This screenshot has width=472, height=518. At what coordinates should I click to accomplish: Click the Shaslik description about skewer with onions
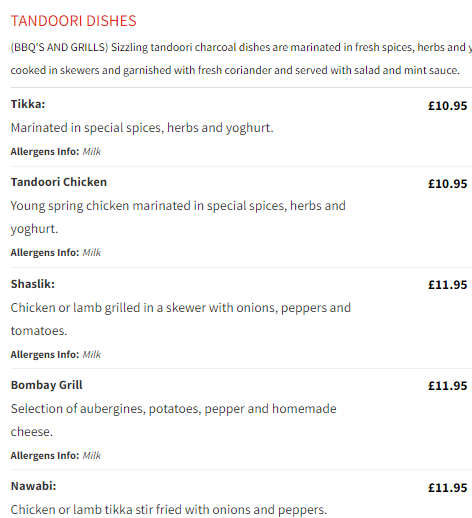pos(181,319)
